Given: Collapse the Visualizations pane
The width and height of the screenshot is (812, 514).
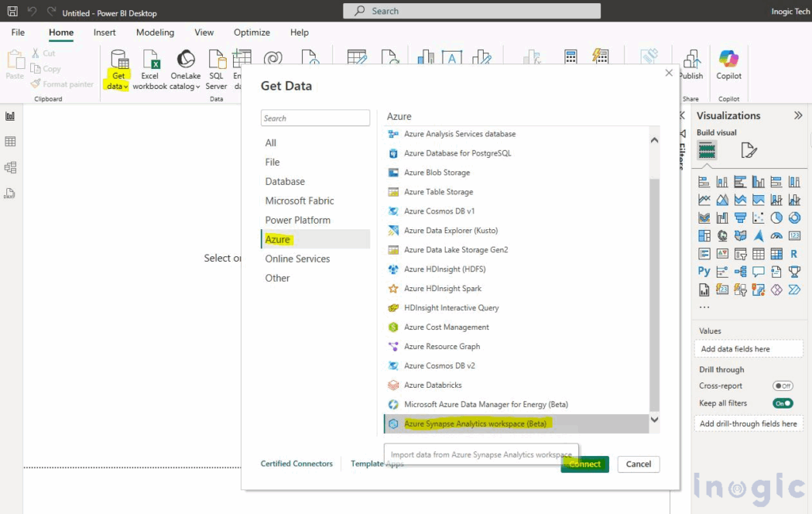Looking at the screenshot, I should click(x=799, y=115).
